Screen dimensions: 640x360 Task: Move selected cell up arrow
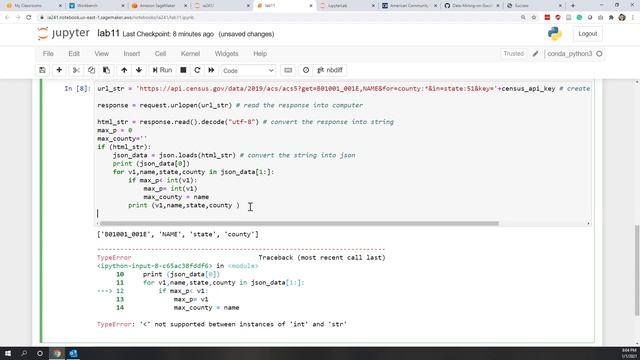click(124, 70)
